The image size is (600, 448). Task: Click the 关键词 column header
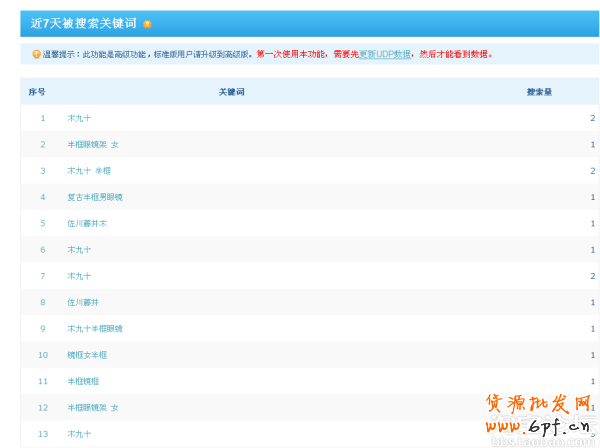pos(232,91)
